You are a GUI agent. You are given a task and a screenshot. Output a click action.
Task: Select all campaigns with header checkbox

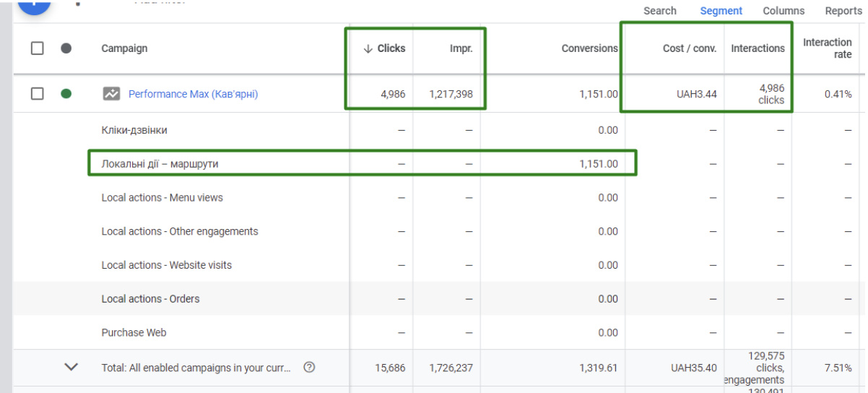(38, 48)
